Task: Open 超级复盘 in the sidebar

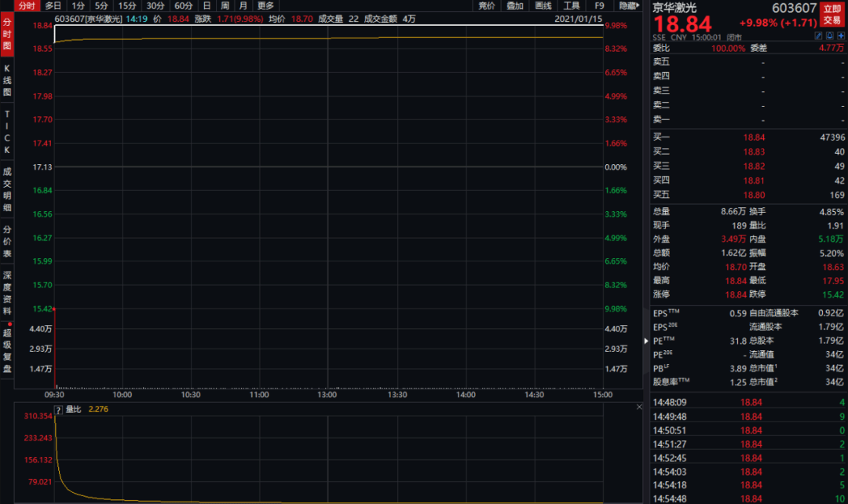Action: tap(7, 350)
